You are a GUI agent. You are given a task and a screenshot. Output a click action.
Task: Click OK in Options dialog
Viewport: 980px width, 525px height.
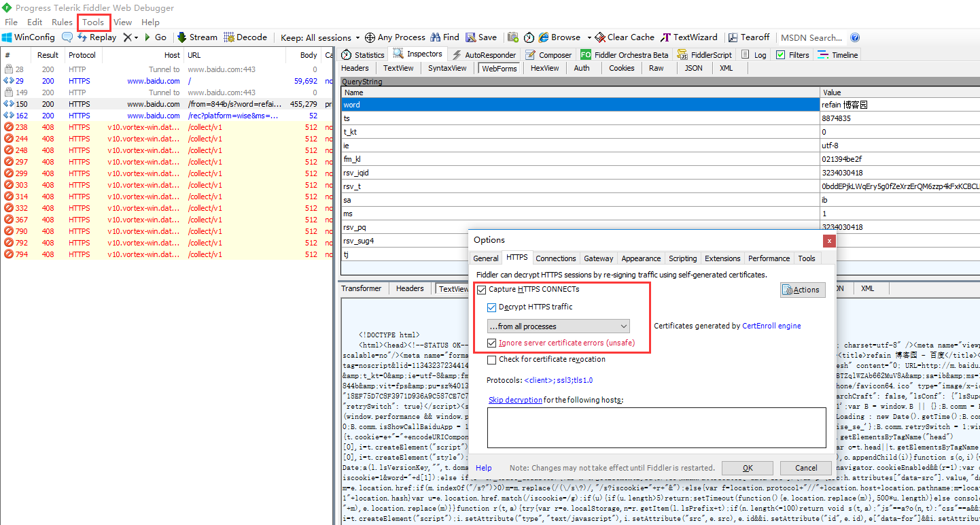coord(748,468)
